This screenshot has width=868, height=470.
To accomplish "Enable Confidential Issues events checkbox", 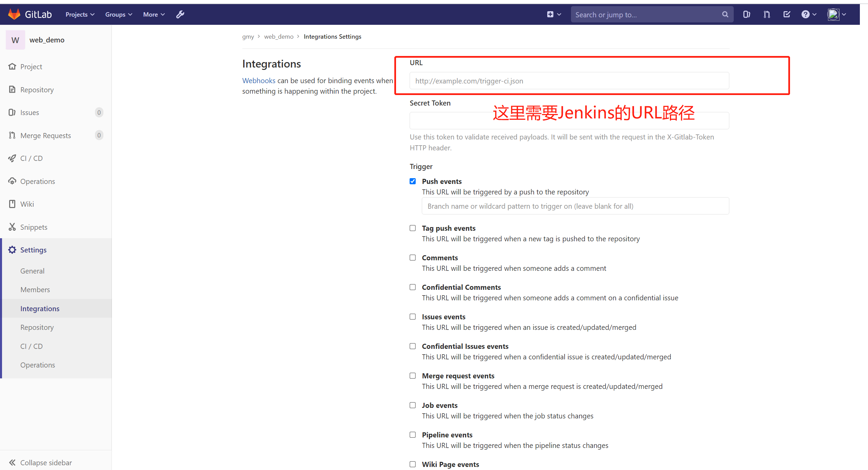I will [x=413, y=346].
